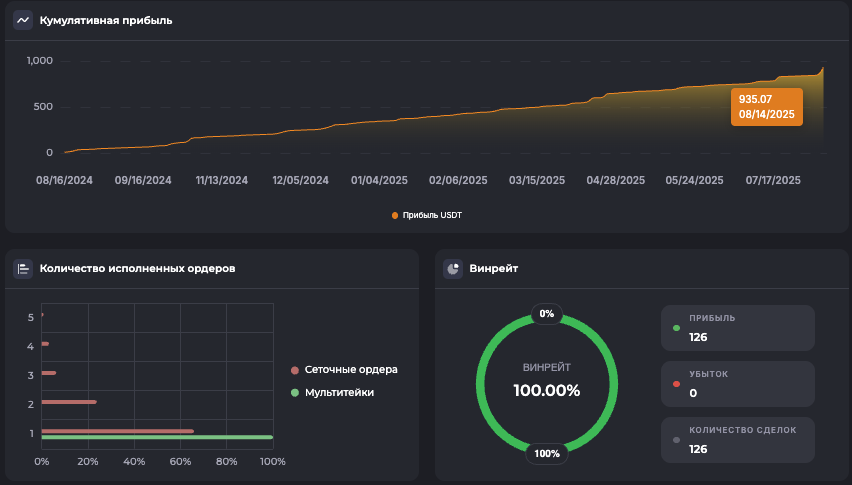Click the 01/04/2025 date on the x-axis
This screenshot has height=485, width=852.
(379, 181)
